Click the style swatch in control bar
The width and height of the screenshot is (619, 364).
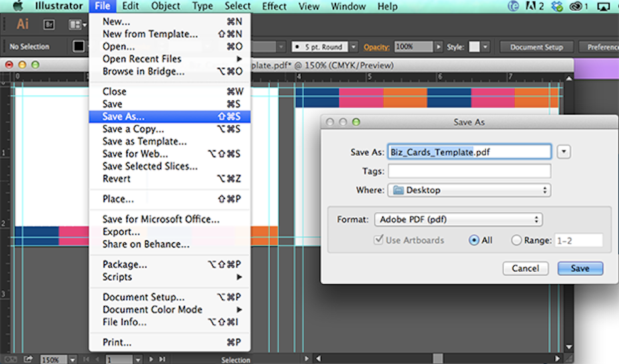pos(474,47)
